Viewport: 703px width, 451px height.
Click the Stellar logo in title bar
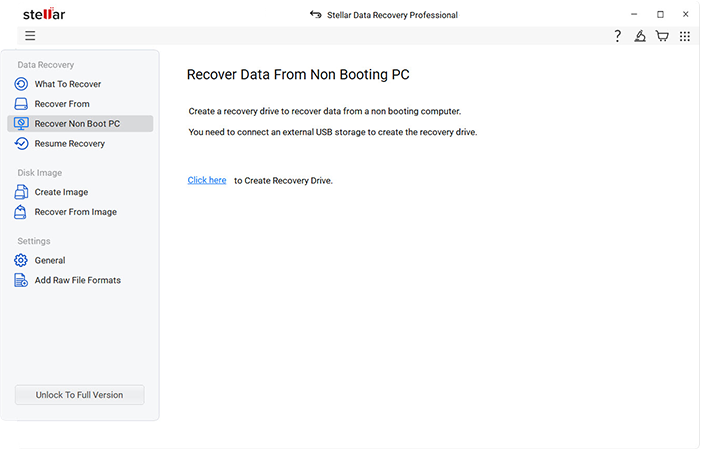coord(44,15)
